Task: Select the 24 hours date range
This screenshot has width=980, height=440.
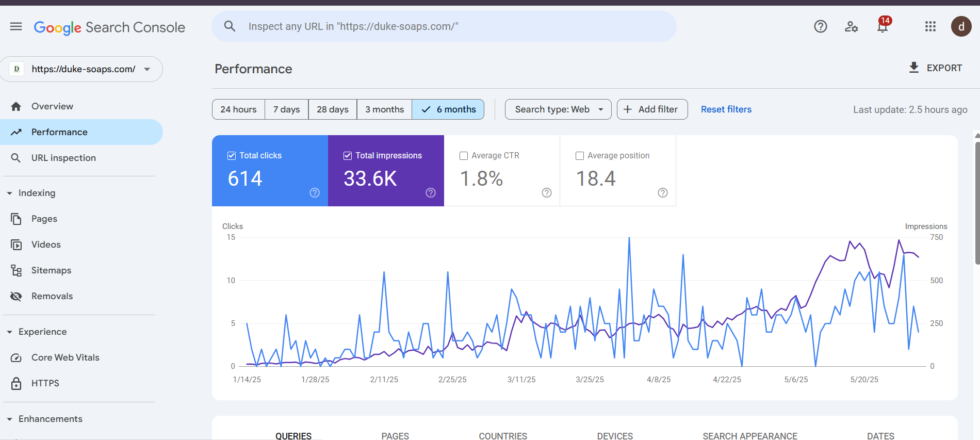Action: (238, 109)
